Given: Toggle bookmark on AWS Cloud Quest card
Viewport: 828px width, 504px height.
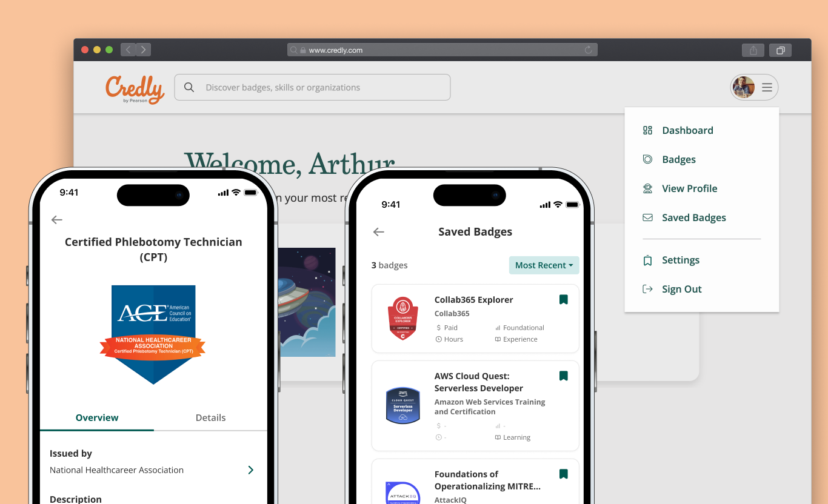Looking at the screenshot, I should [x=563, y=376].
